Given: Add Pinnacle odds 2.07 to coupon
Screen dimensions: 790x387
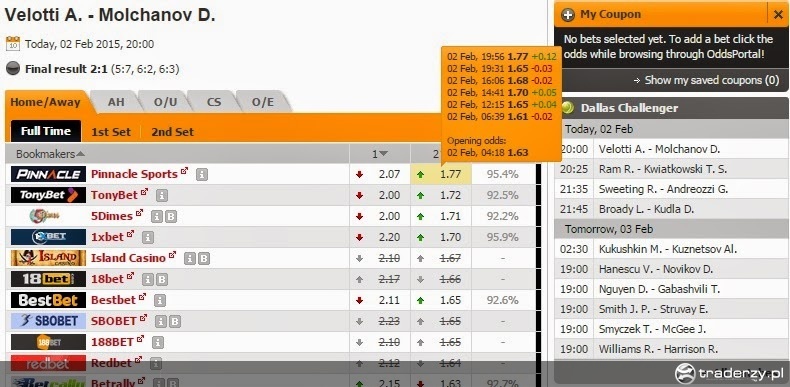Looking at the screenshot, I should (x=389, y=174).
